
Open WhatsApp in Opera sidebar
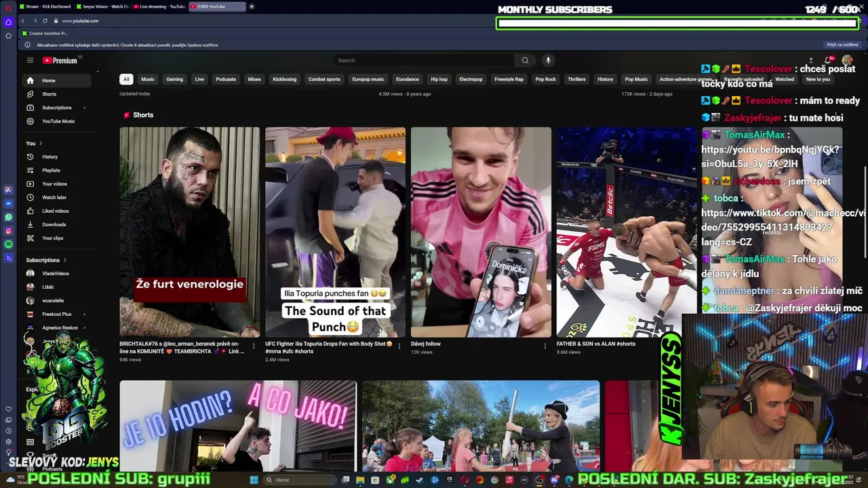(8, 217)
